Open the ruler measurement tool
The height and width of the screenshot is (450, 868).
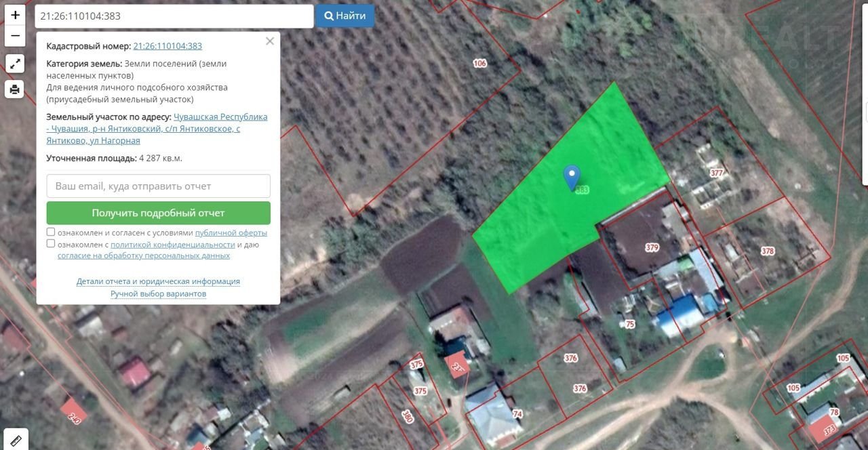pos(15,439)
